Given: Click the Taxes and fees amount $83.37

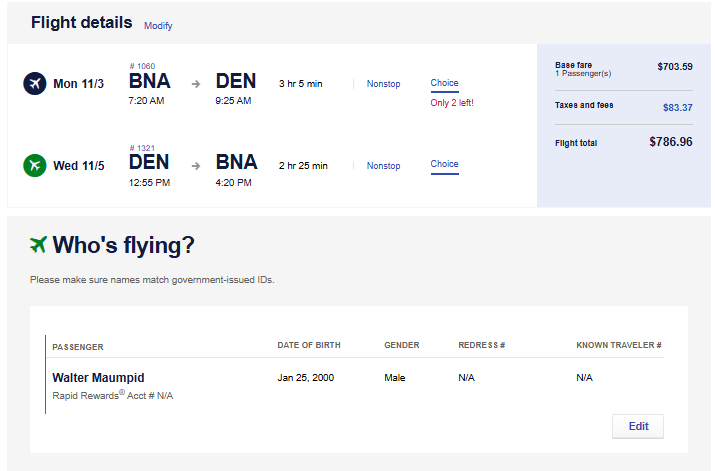Looking at the screenshot, I should coord(677,108).
